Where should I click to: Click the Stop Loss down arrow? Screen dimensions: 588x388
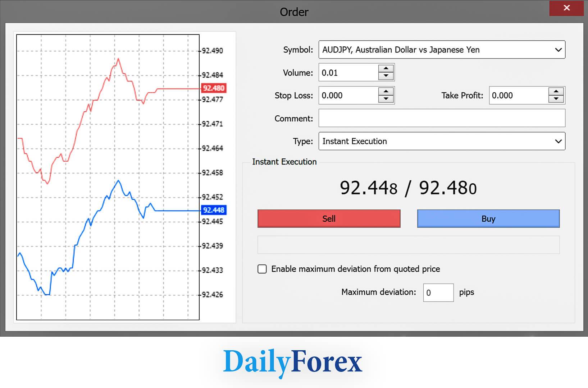click(x=385, y=100)
